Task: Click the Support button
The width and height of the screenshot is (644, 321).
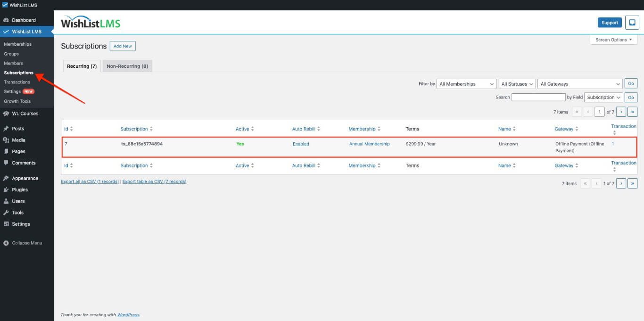Action: coord(610,22)
